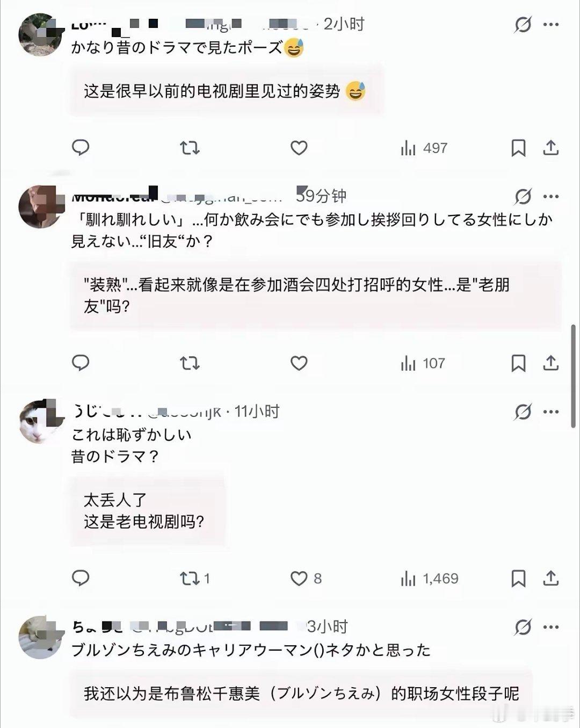Click the vertical scrollbar thumb
Image resolution: width=580 pixels, height=728 pixels.
coord(574,376)
